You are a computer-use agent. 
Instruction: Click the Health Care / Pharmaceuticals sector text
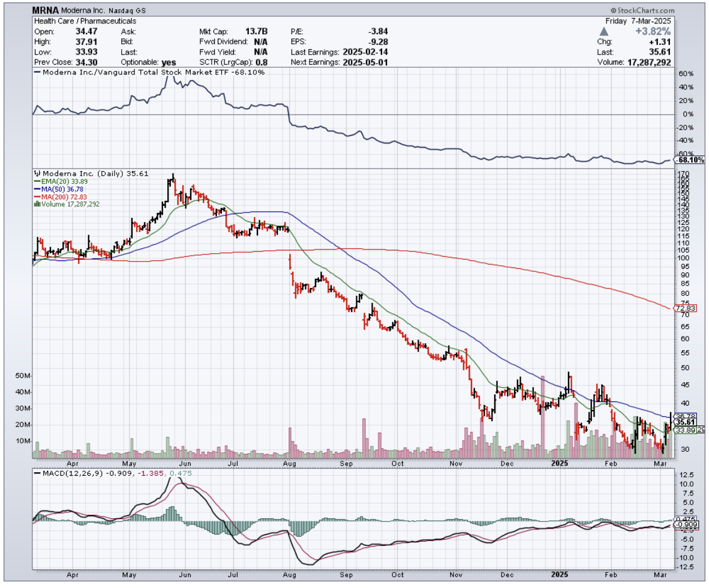tap(85, 21)
